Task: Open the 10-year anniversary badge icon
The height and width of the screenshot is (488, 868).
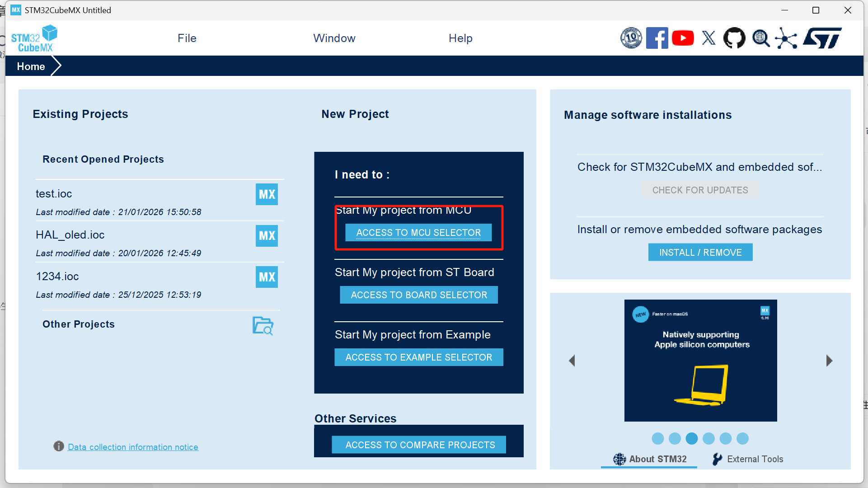Action: (x=631, y=38)
